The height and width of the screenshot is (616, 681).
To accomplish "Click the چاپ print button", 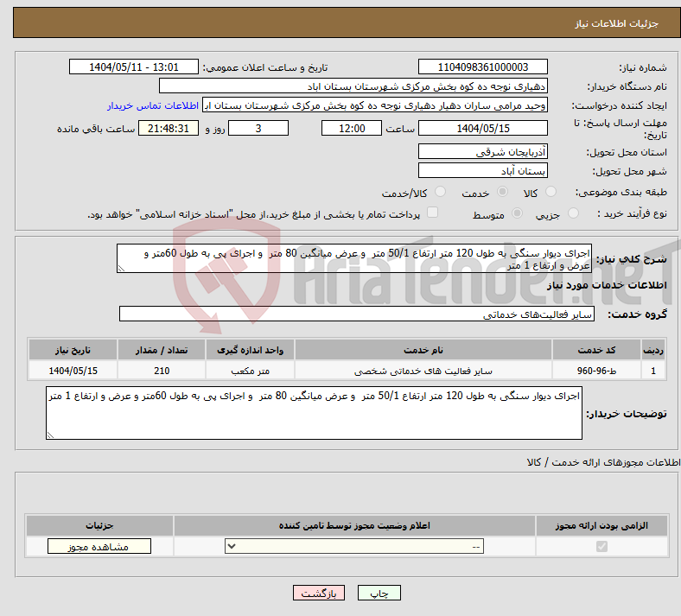I will (379, 593).
